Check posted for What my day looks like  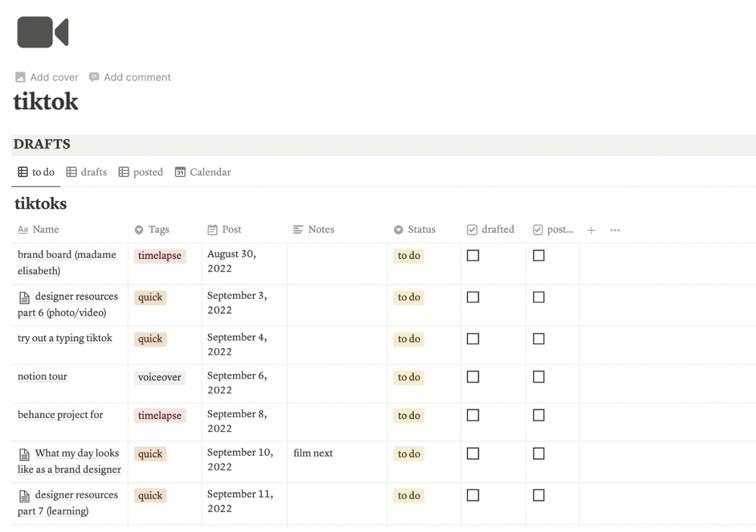click(x=539, y=454)
